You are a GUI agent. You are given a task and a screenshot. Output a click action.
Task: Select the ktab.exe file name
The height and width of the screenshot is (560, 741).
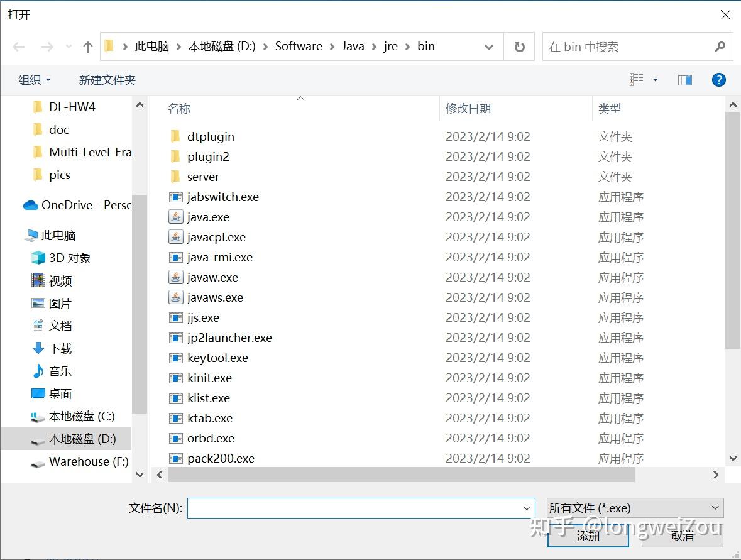pos(210,418)
